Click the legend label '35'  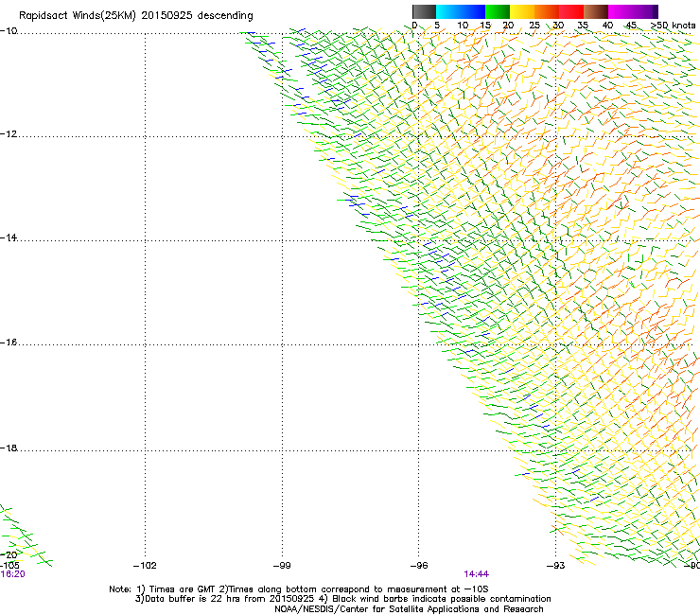[583, 26]
